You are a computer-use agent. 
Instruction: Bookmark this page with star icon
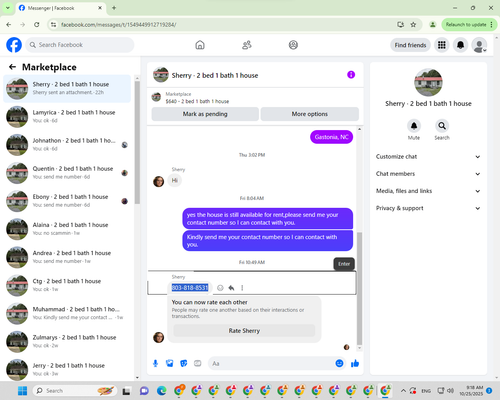tap(413, 24)
